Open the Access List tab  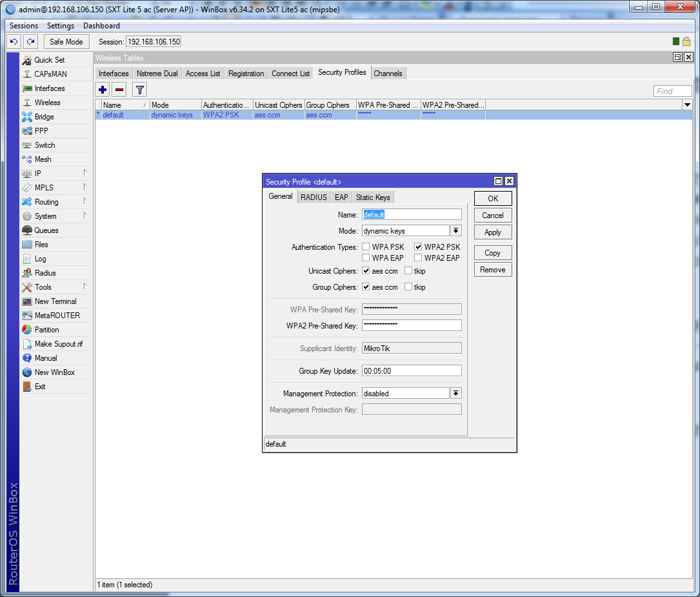203,74
